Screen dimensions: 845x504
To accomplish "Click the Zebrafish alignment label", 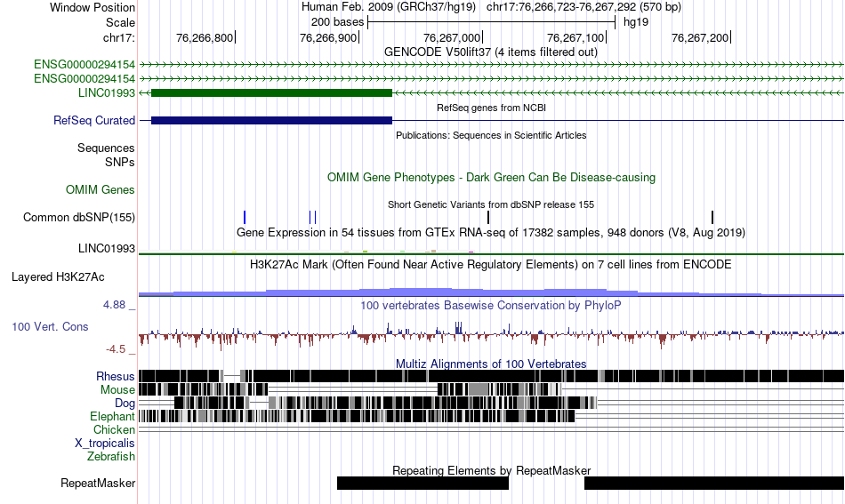I will tap(111, 456).
